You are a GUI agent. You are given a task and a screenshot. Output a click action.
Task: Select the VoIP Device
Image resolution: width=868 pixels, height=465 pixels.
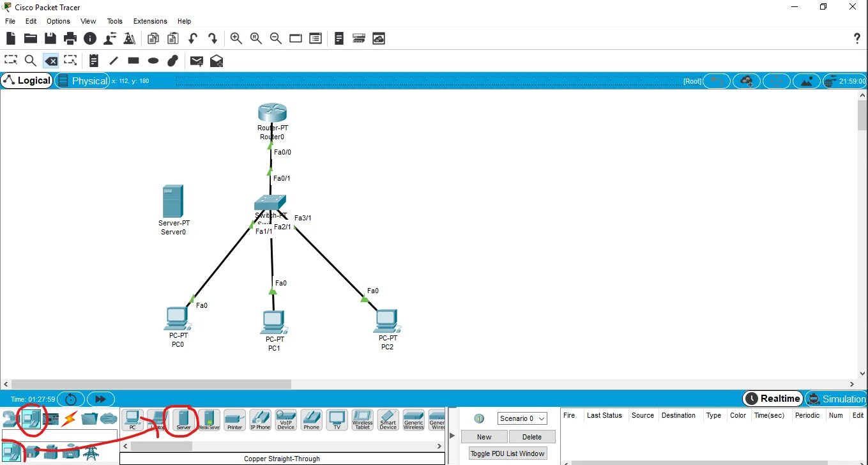(x=286, y=420)
